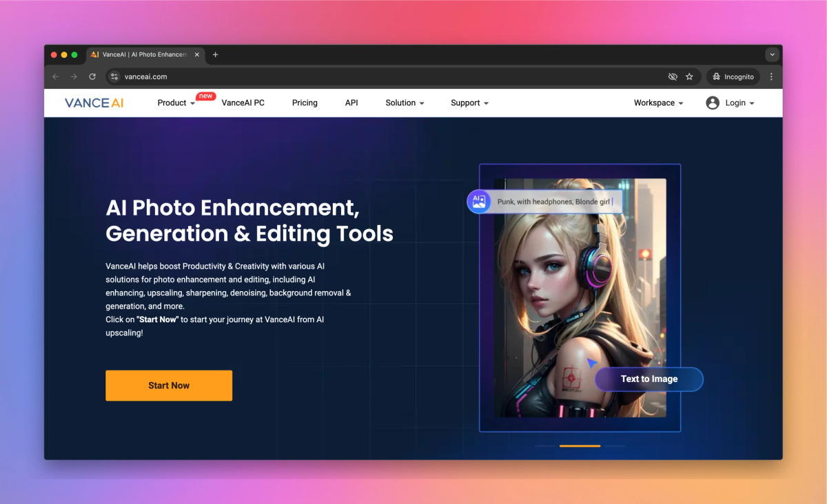827x504 pixels.
Task: Bookmark this page with star icon
Action: (x=689, y=76)
